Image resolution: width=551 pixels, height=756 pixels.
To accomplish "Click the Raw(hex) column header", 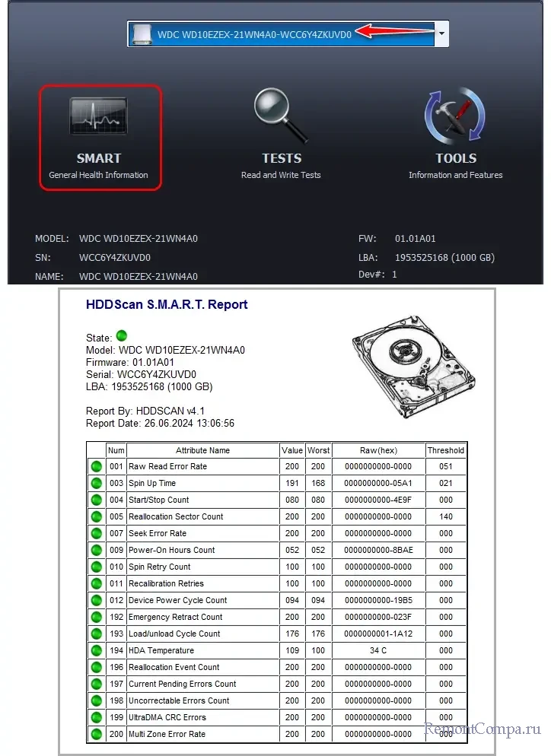I will click(x=377, y=450).
